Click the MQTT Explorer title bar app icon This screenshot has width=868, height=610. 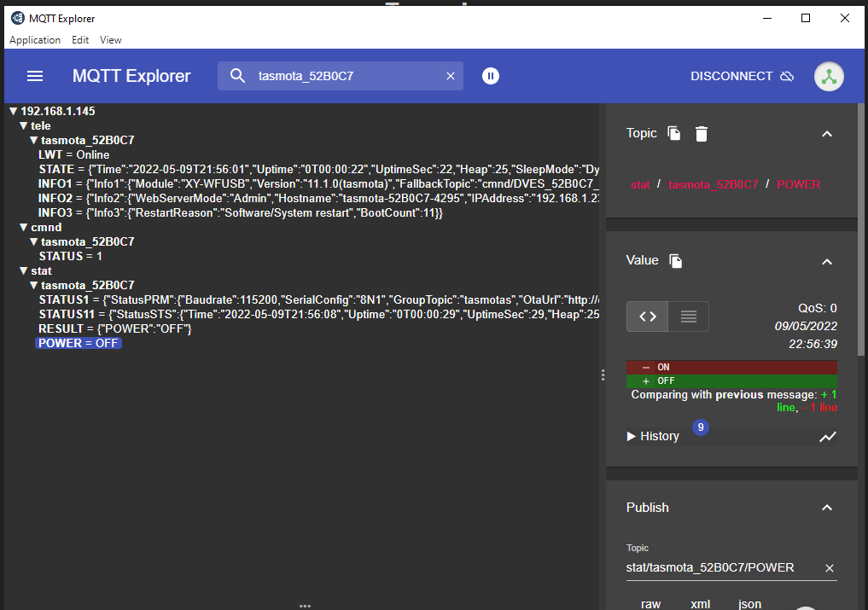(x=18, y=18)
